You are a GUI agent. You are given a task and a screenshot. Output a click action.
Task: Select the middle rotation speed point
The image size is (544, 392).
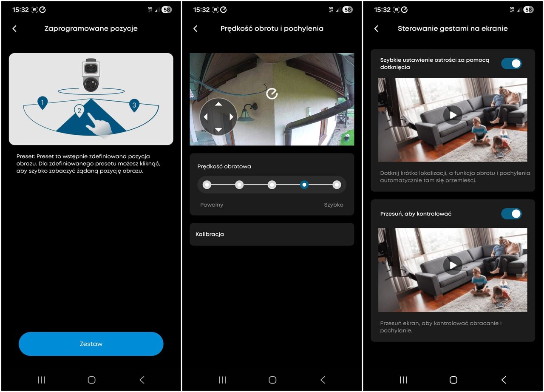(272, 185)
